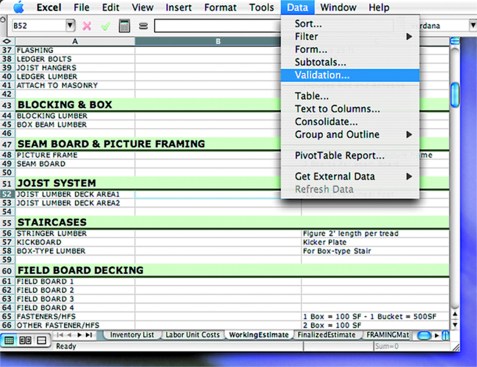The width and height of the screenshot is (477, 367).
Task: Open the Name Box dropdown arrow
Action: tap(70, 25)
